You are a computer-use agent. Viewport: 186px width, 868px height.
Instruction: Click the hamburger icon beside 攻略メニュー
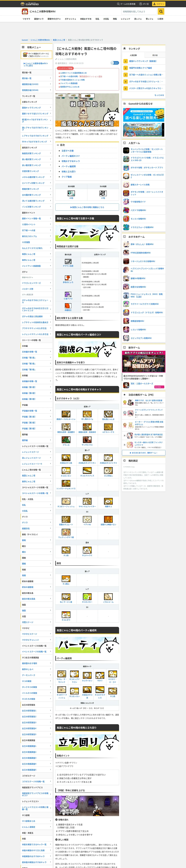point(23,47)
